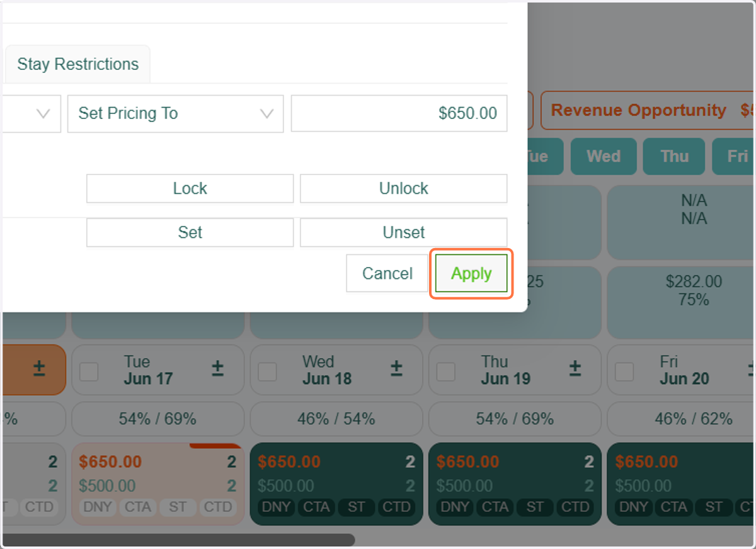756x549 pixels.
Task: Check the Wed Jun 18 checkbox
Action: pyautogui.click(x=267, y=371)
